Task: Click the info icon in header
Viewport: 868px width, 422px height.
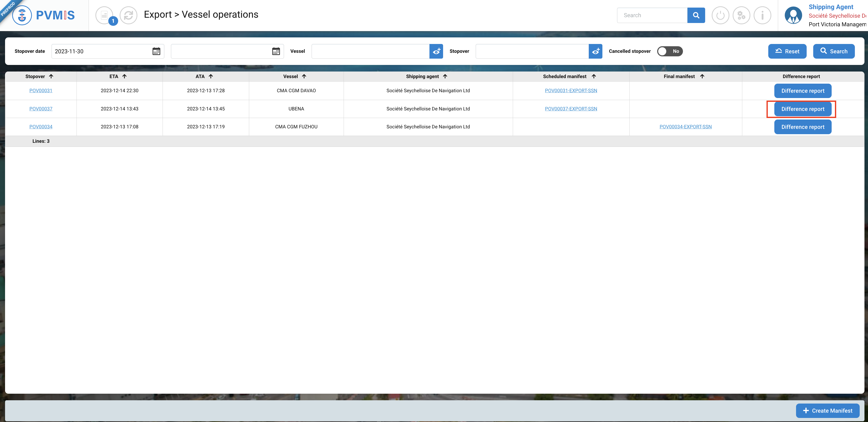Action: 762,15
